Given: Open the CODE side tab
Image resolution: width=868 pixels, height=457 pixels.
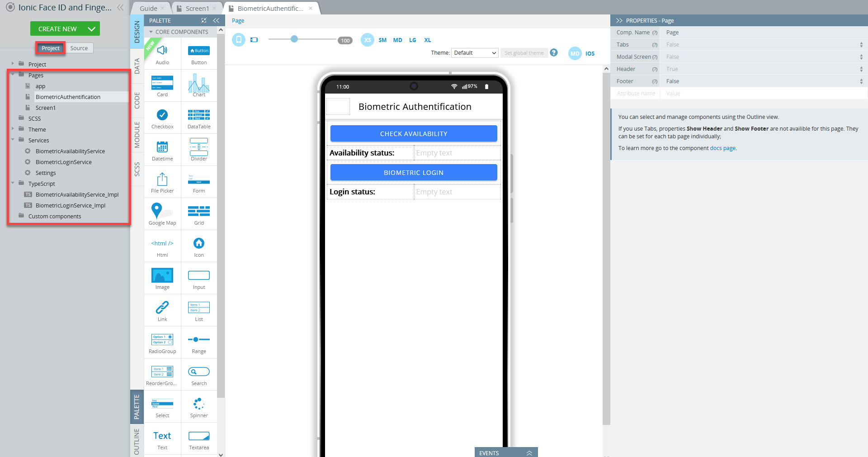Looking at the screenshot, I should (x=137, y=100).
